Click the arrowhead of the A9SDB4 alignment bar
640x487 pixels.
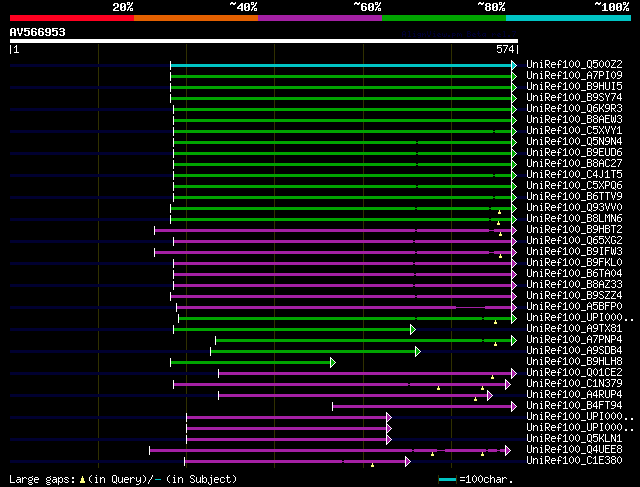point(417,351)
